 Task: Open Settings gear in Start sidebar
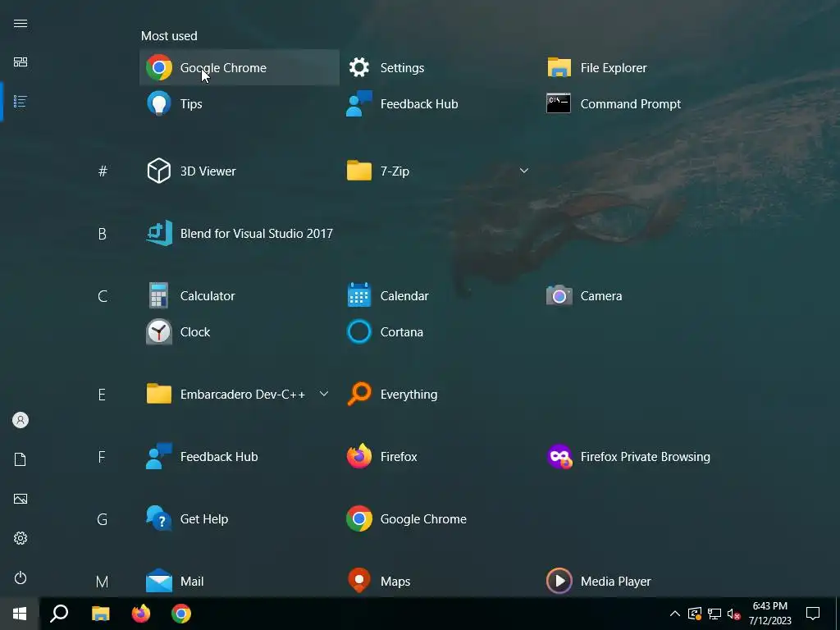[21, 538]
